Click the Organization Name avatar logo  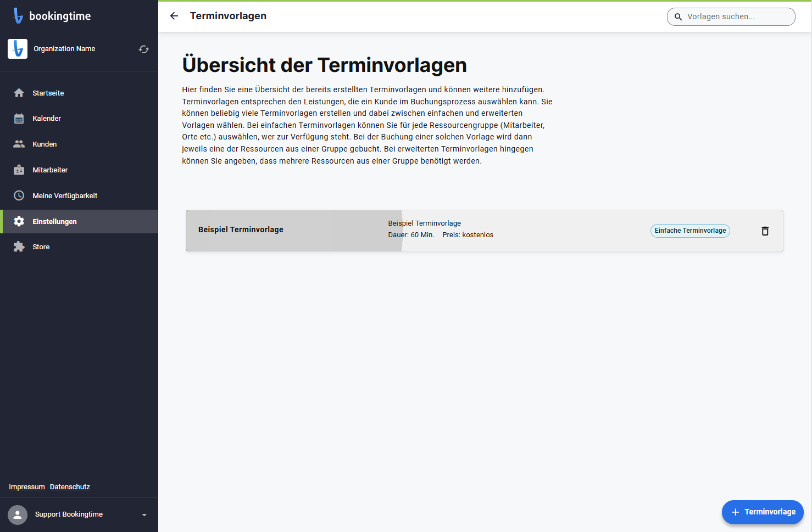(18, 49)
